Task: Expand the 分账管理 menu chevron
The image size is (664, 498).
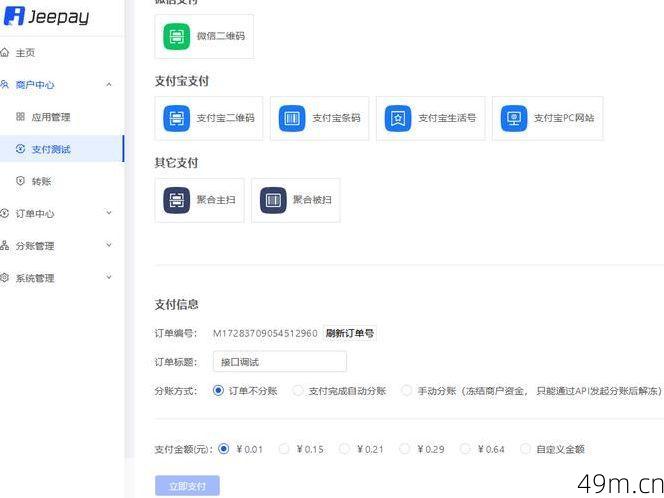Action: click(109, 245)
